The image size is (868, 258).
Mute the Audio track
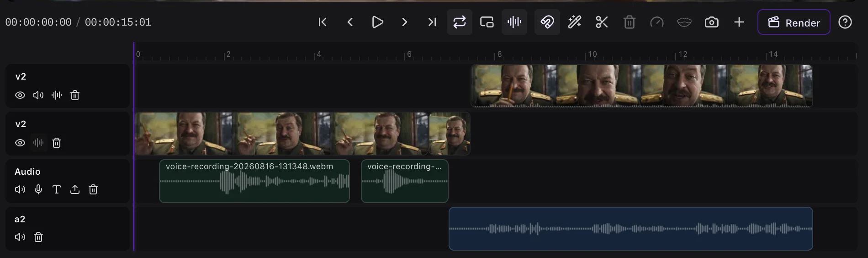20,189
